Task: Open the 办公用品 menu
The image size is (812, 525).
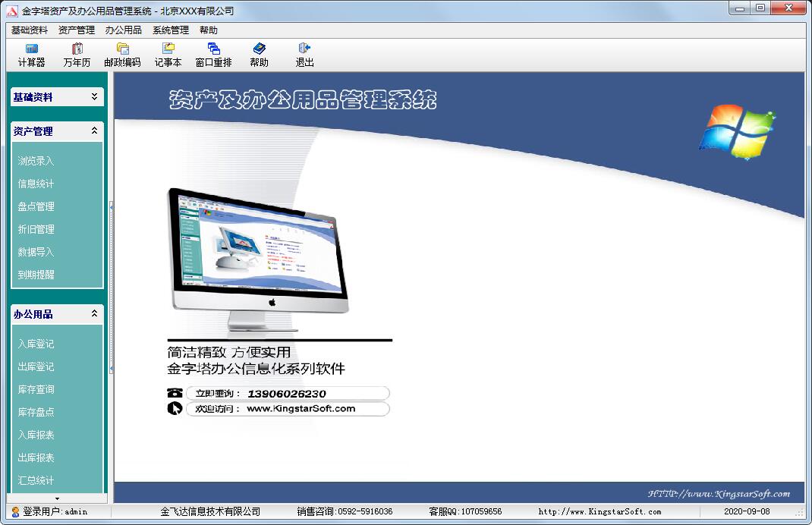Action: (x=123, y=30)
